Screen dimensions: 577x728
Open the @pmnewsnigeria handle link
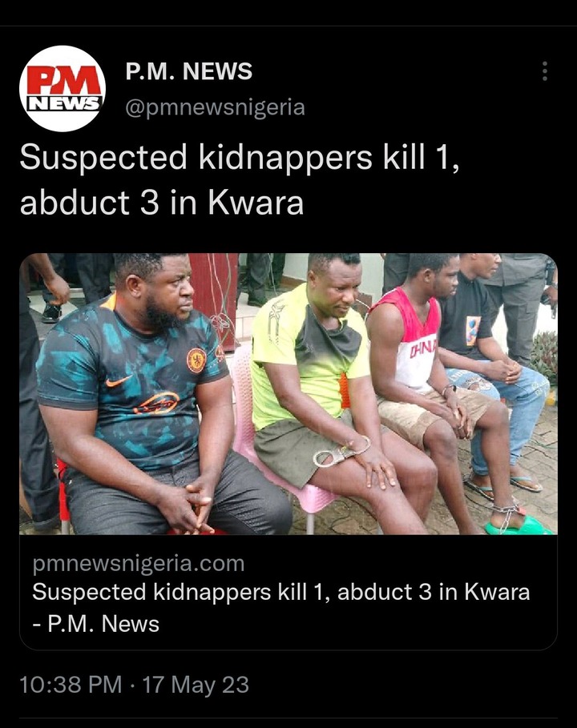pos(215,107)
